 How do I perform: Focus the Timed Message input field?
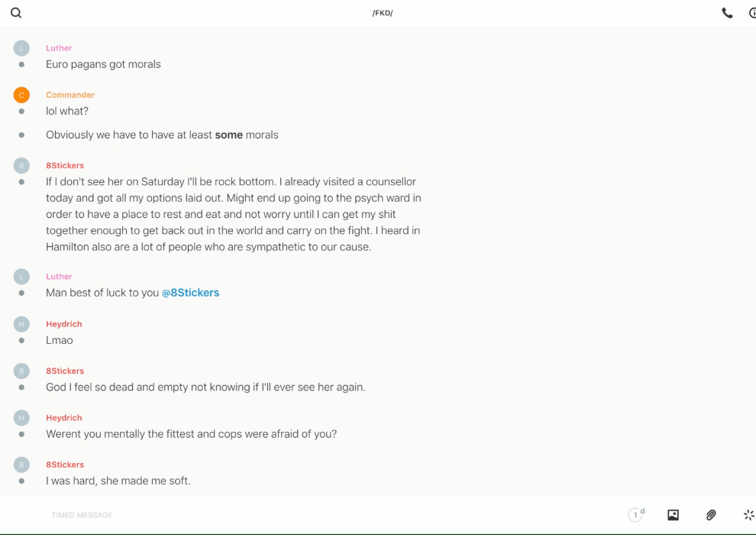(305, 515)
